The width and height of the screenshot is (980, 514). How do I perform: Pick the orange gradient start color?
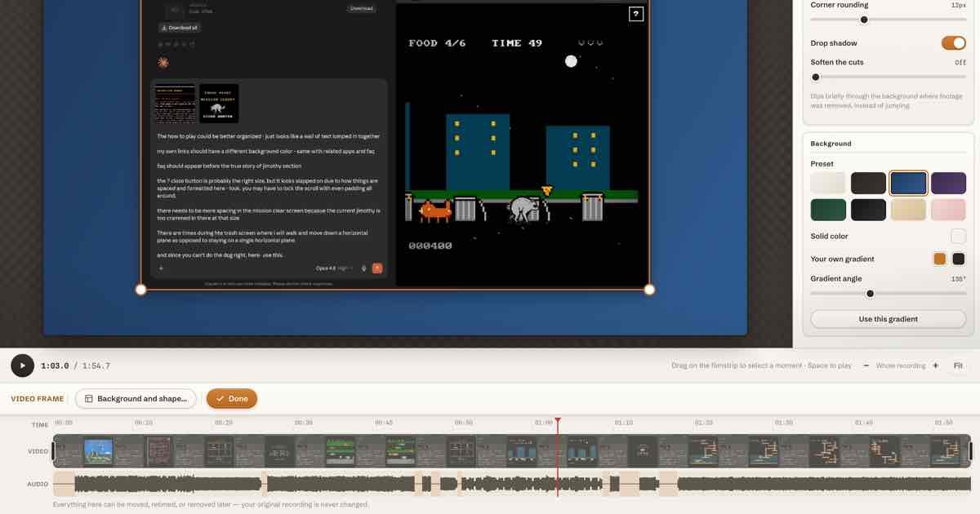point(940,259)
